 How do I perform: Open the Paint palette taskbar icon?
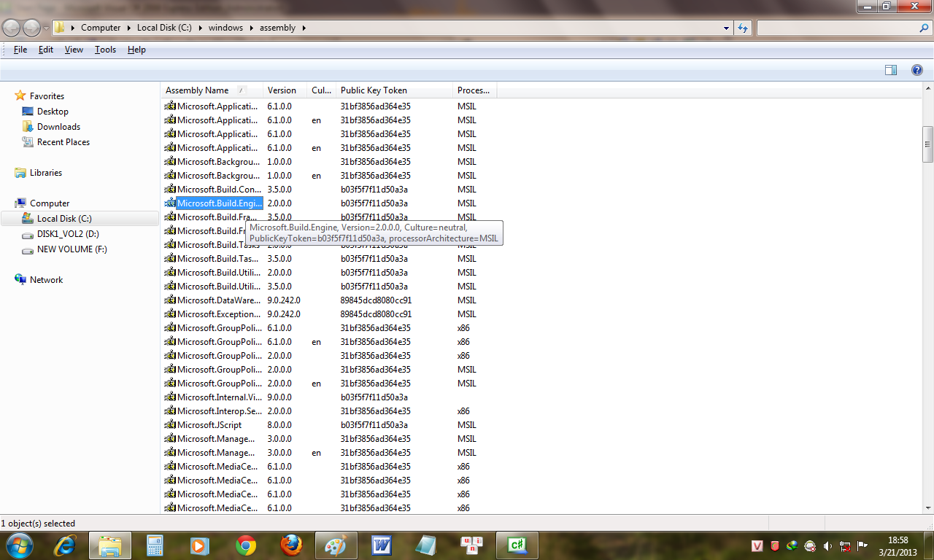point(336,545)
